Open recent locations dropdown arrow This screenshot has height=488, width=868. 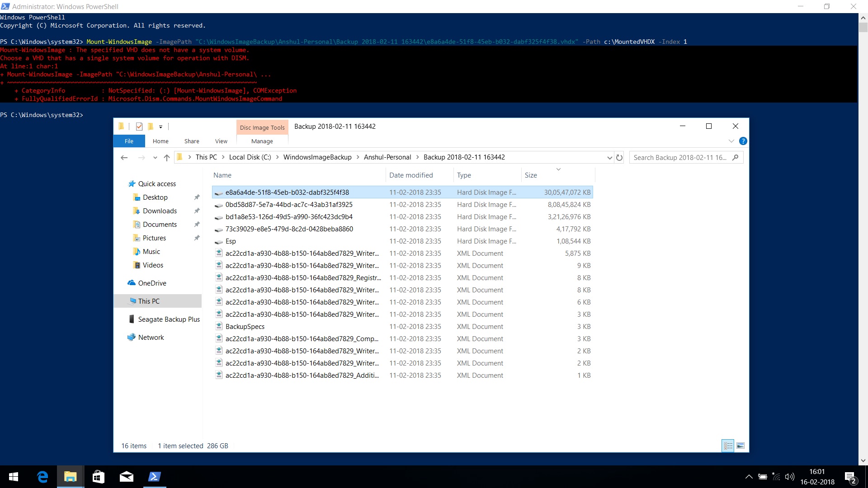(x=155, y=158)
